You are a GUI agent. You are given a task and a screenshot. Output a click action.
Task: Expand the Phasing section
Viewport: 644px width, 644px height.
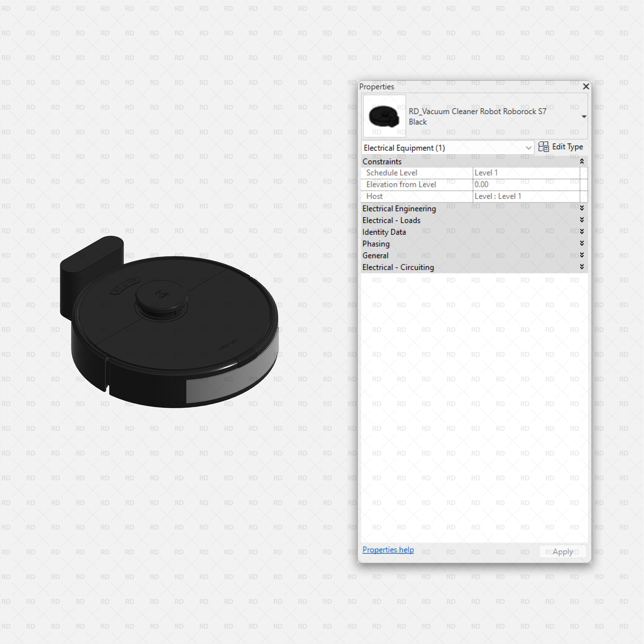point(582,244)
